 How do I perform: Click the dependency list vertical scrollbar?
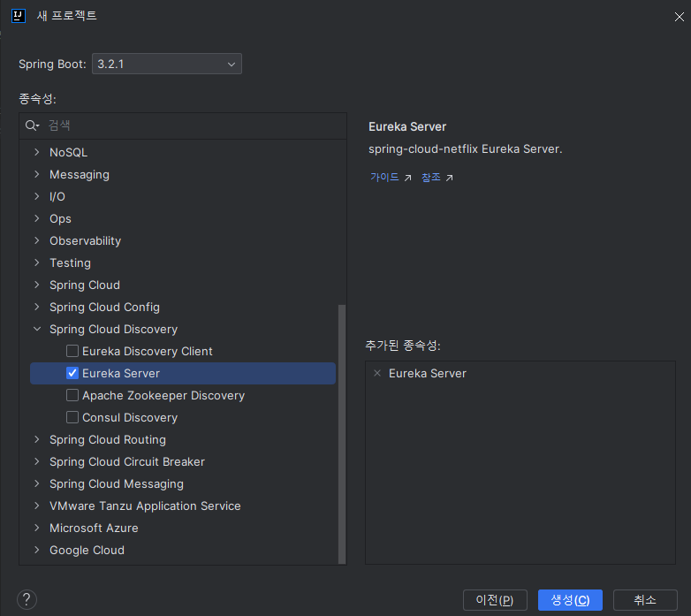[342, 434]
